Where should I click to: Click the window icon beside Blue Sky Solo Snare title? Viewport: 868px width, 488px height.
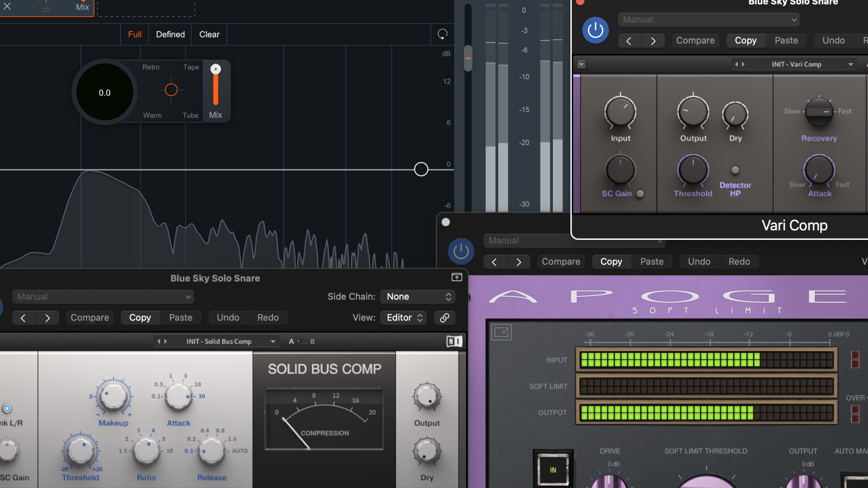(x=457, y=277)
